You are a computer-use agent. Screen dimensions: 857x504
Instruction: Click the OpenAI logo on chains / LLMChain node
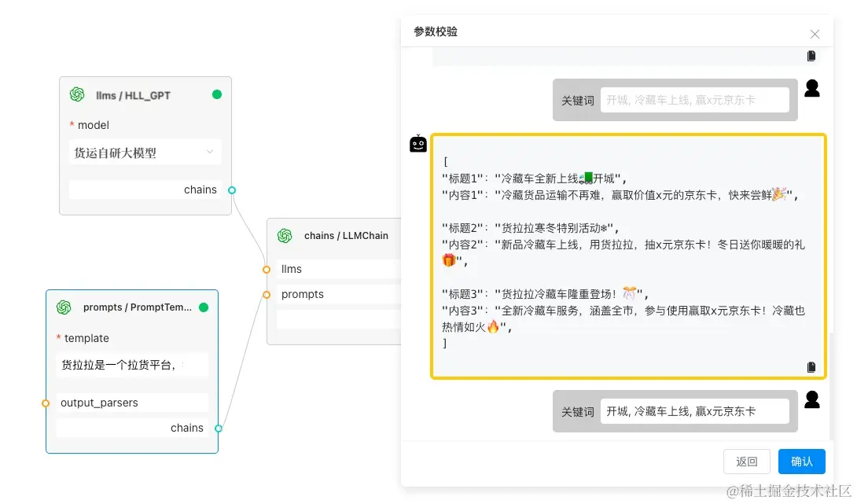(285, 236)
